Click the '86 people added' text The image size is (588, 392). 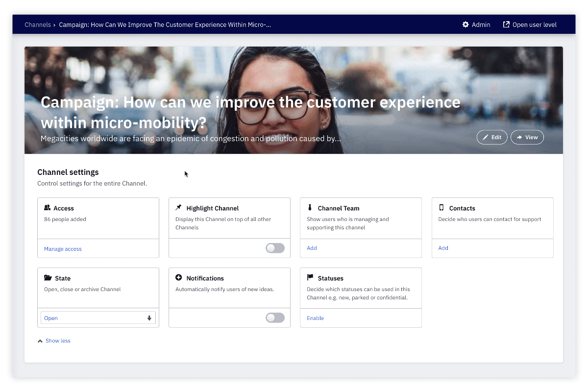[65, 220]
